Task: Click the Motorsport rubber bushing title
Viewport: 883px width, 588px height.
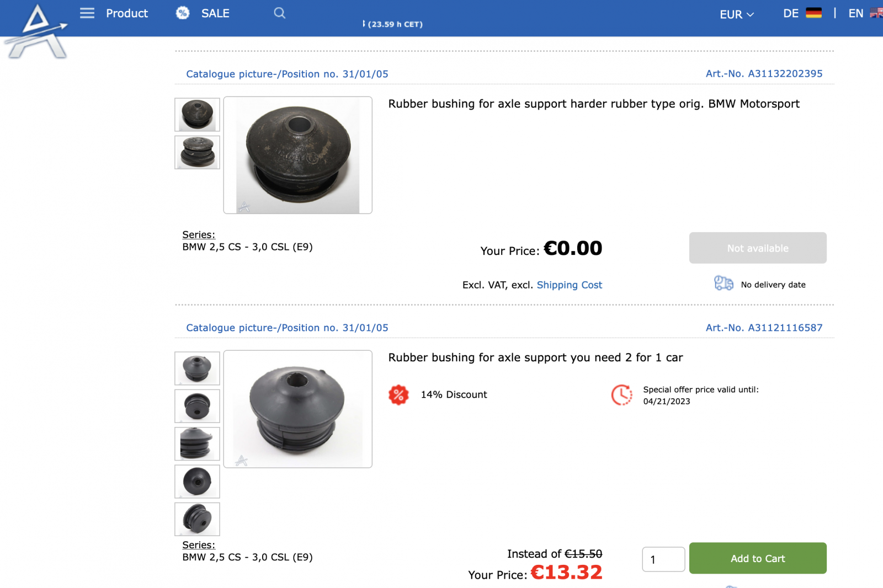Action: tap(594, 104)
